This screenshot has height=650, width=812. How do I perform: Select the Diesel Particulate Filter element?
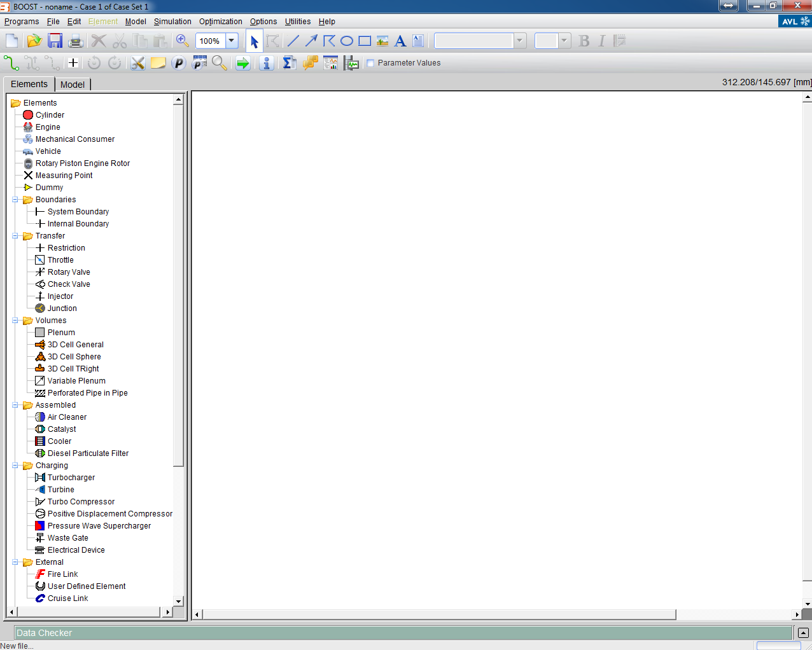coord(88,453)
